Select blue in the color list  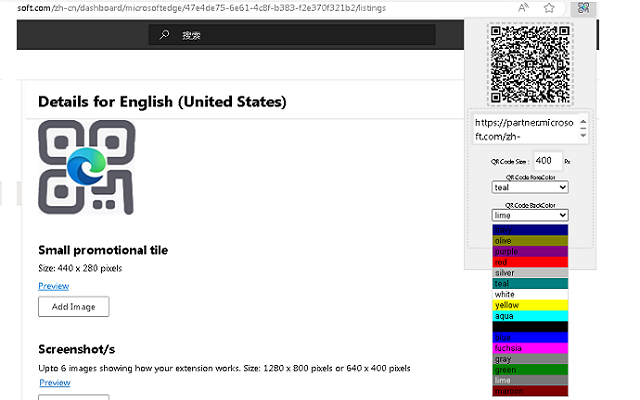pyautogui.click(x=530, y=337)
